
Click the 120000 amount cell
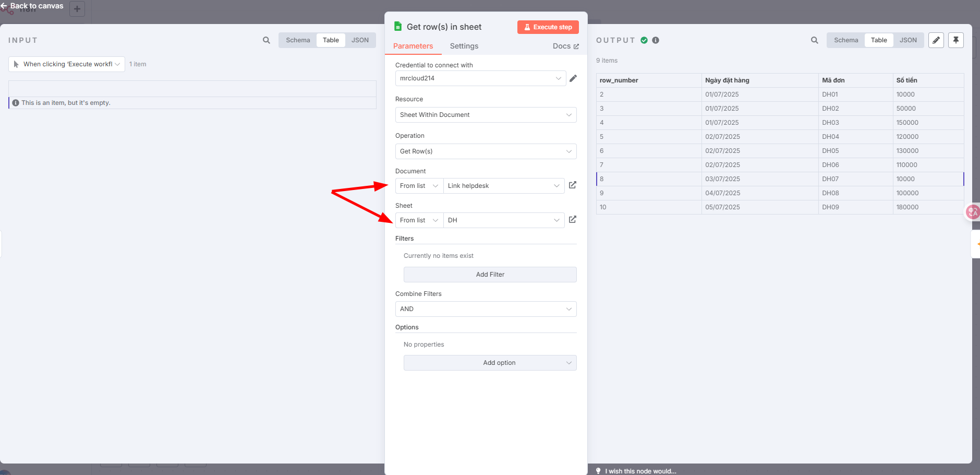click(928, 137)
